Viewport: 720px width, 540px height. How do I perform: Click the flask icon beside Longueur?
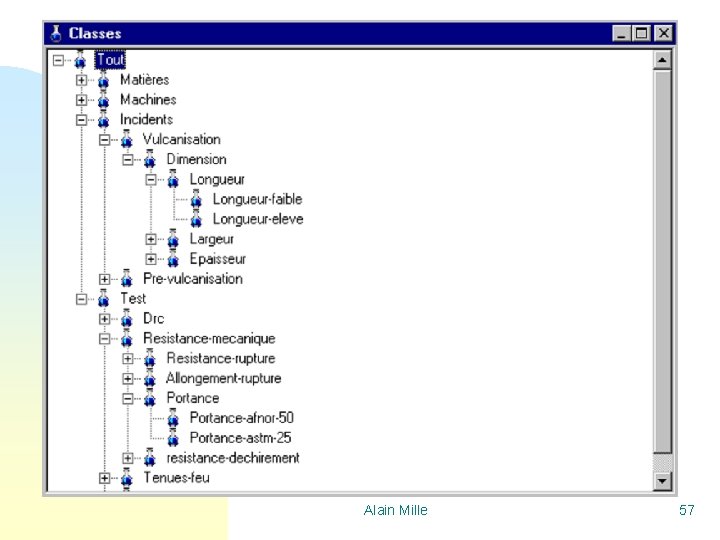[173, 179]
